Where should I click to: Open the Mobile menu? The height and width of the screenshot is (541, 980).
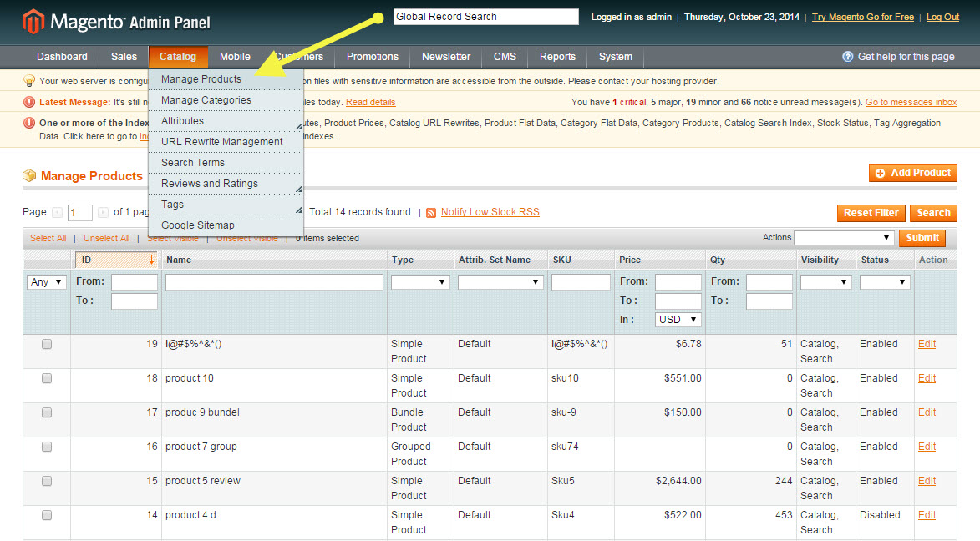235,57
